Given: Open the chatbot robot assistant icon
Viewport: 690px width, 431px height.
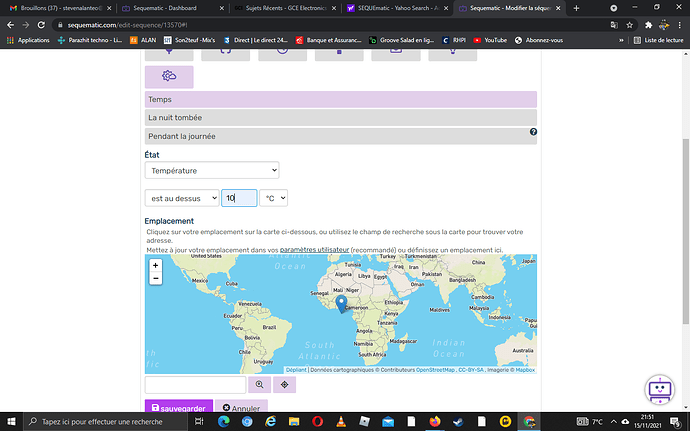Looking at the screenshot, I should tap(657, 392).
